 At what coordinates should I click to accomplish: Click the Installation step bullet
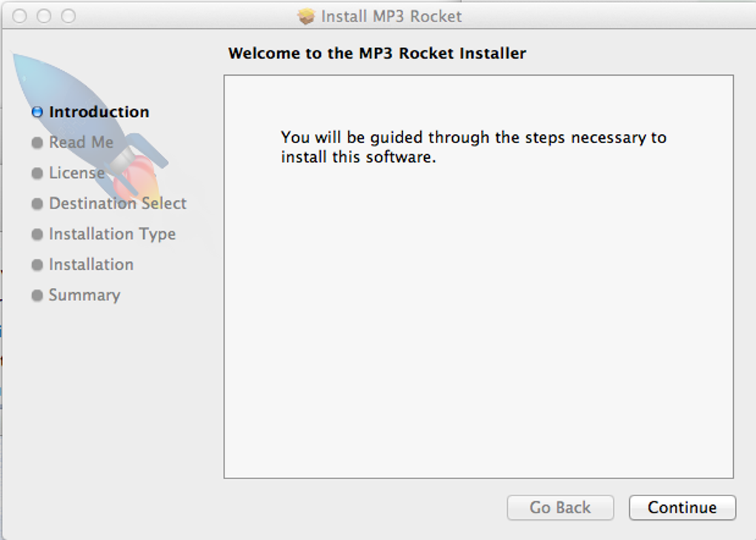click(x=37, y=265)
